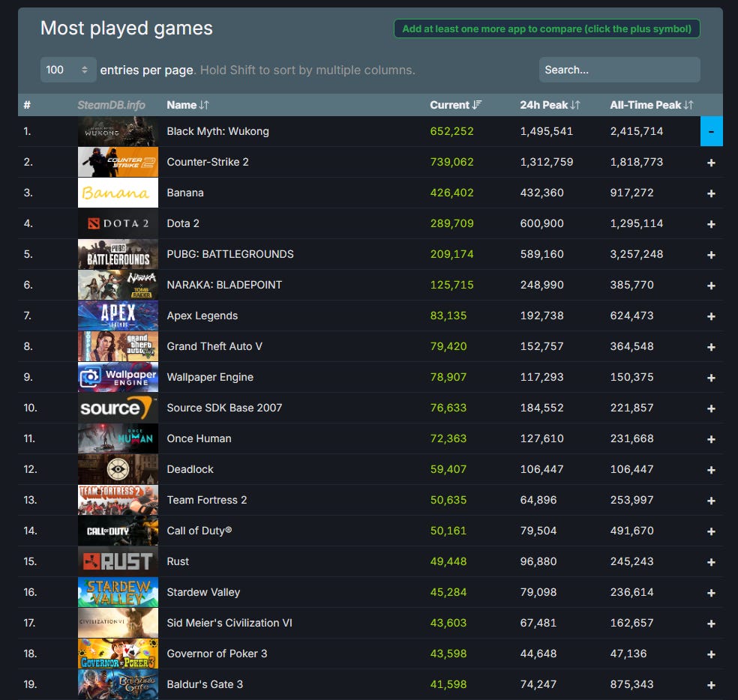Screen dimensions: 738x700
Task: Open Apex Legends name link
Action: tap(202, 316)
